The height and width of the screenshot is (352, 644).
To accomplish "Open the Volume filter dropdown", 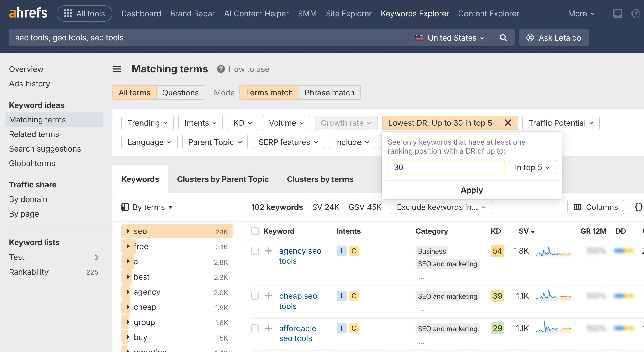I will 286,123.
